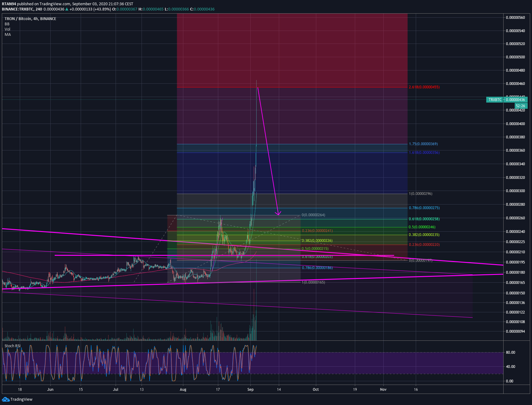532x405 pixels.
Task: Click the 80.00 Stoch RSI axis level
Action: pyautogui.click(x=510, y=352)
